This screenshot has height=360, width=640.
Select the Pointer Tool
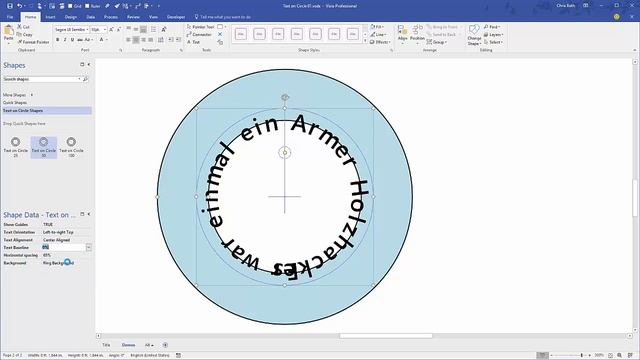point(200,27)
